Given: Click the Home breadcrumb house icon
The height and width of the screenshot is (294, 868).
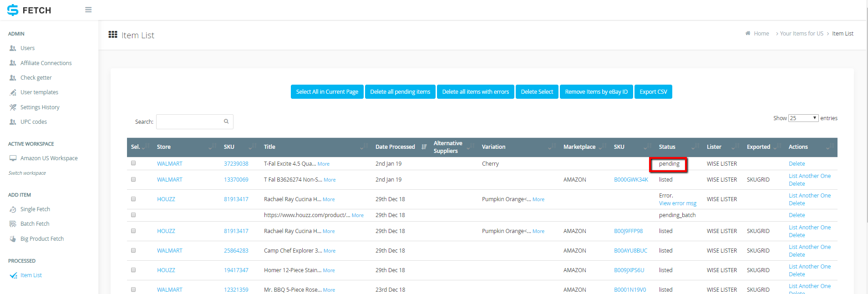Looking at the screenshot, I should [748, 33].
